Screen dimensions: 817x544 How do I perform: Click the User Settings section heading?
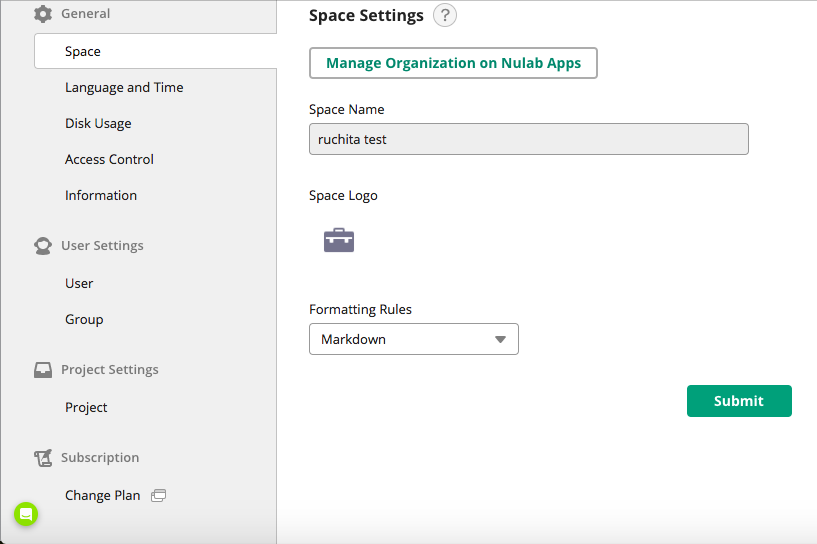tap(102, 245)
